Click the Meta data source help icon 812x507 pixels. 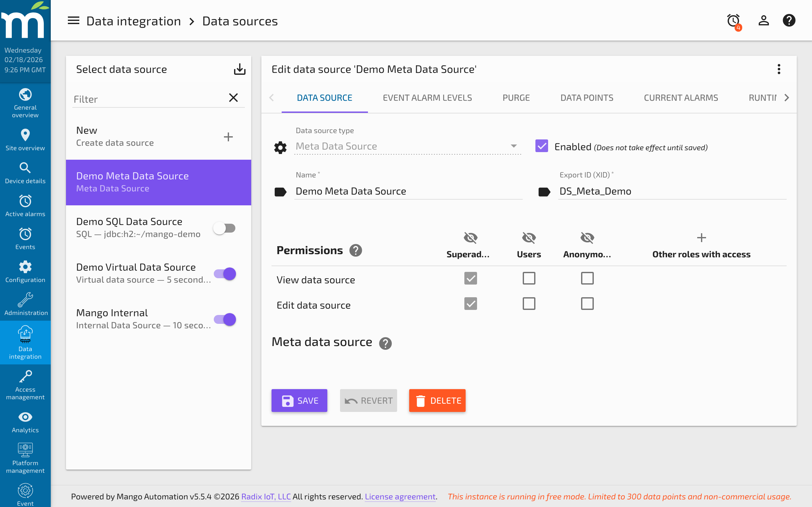click(385, 343)
